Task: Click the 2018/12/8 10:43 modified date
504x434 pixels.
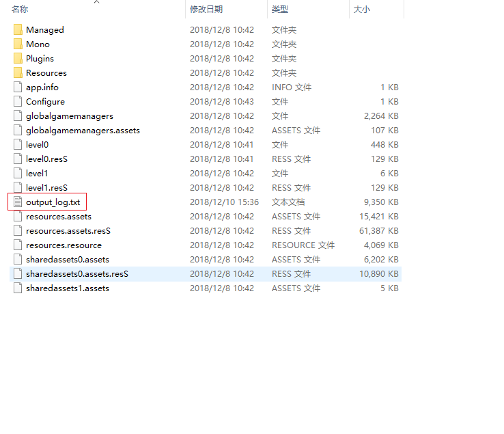Action: pos(222,102)
